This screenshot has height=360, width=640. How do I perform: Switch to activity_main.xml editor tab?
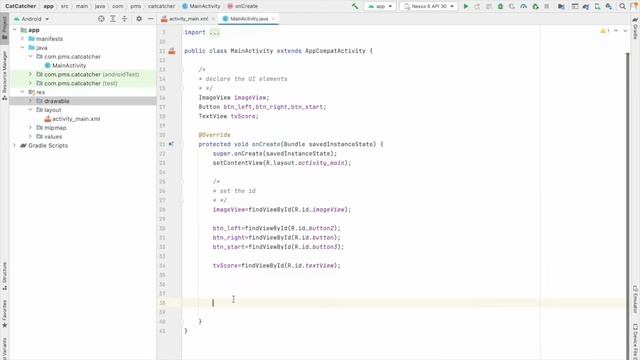click(188, 19)
